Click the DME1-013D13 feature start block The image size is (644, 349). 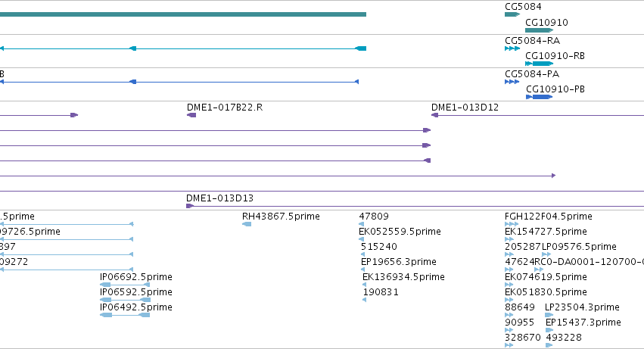click(190, 206)
